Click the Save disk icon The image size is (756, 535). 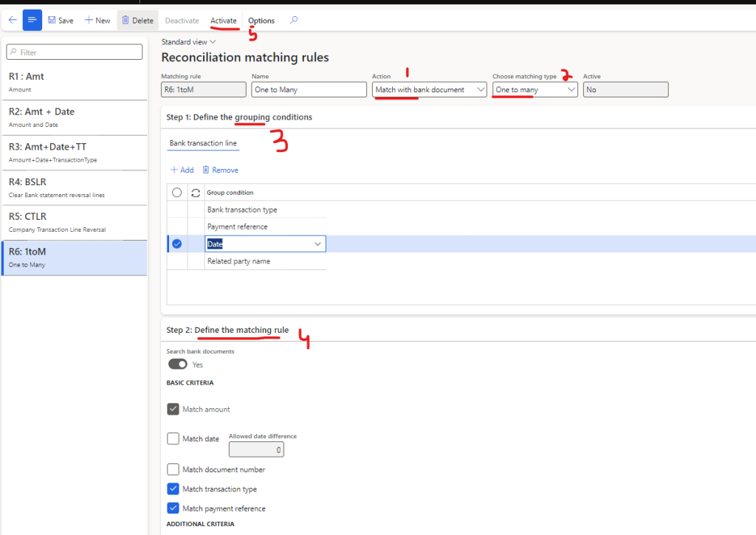(52, 20)
